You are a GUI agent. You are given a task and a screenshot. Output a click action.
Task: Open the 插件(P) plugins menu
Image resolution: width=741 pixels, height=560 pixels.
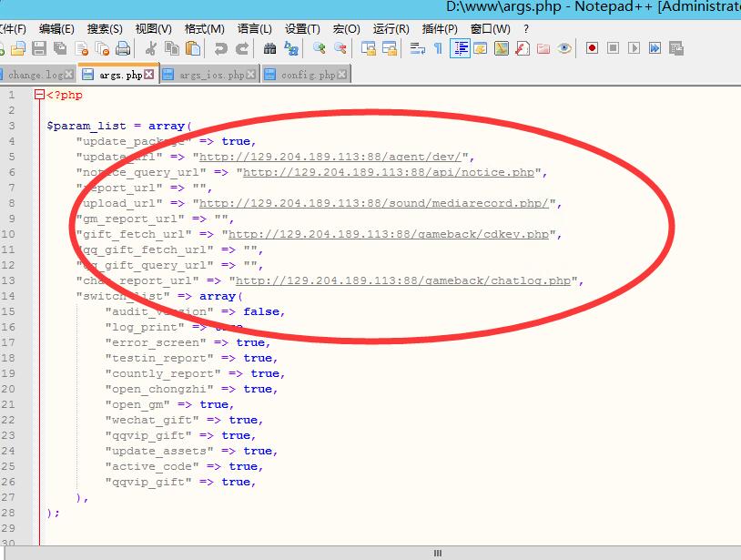(440, 29)
